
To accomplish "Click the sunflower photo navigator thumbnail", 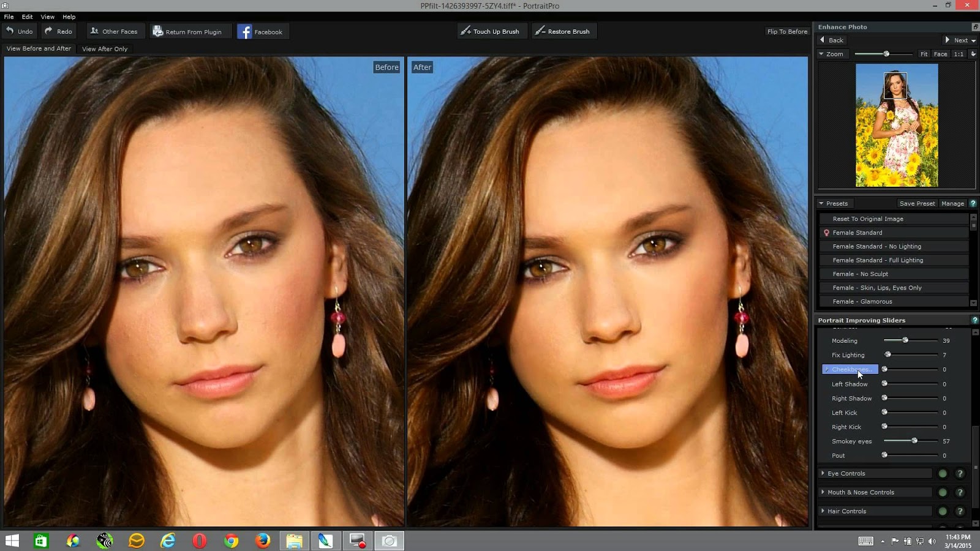I will coord(897,126).
